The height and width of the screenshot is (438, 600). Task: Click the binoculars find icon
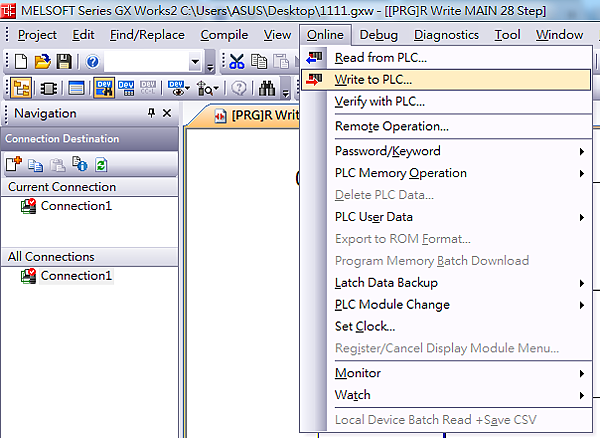pyautogui.click(x=267, y=88)
